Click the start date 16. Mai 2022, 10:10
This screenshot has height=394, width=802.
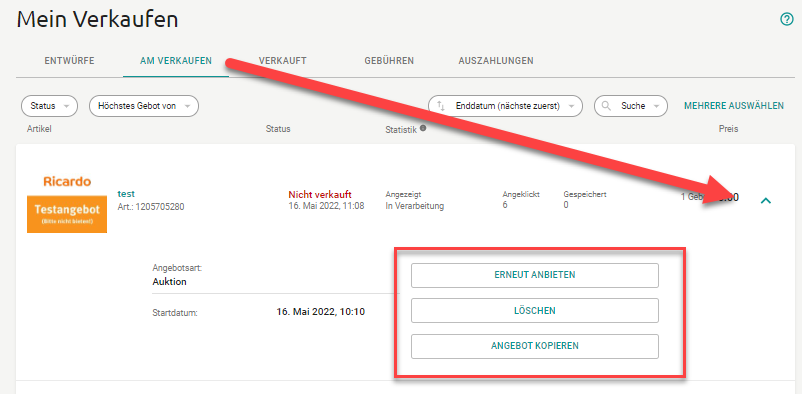[321, 312]
